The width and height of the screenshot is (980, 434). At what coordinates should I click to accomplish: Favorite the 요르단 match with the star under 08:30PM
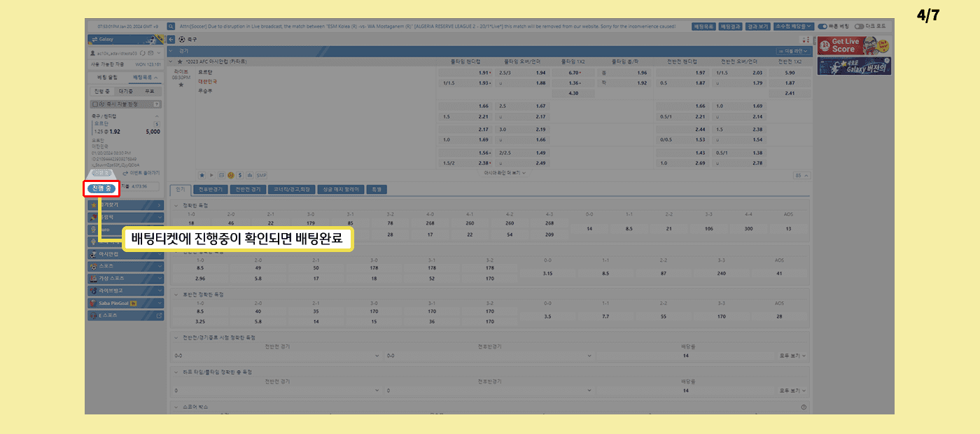tap(181, 85)
